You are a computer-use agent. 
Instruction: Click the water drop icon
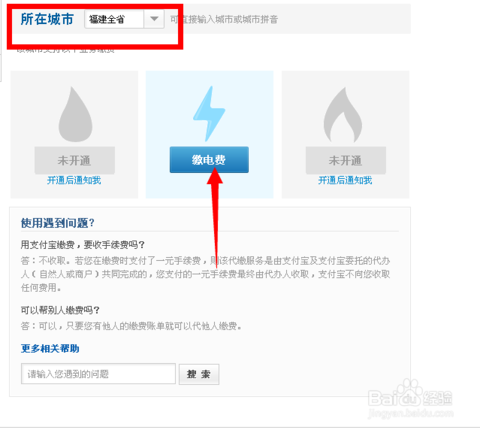tap(75, 115)
